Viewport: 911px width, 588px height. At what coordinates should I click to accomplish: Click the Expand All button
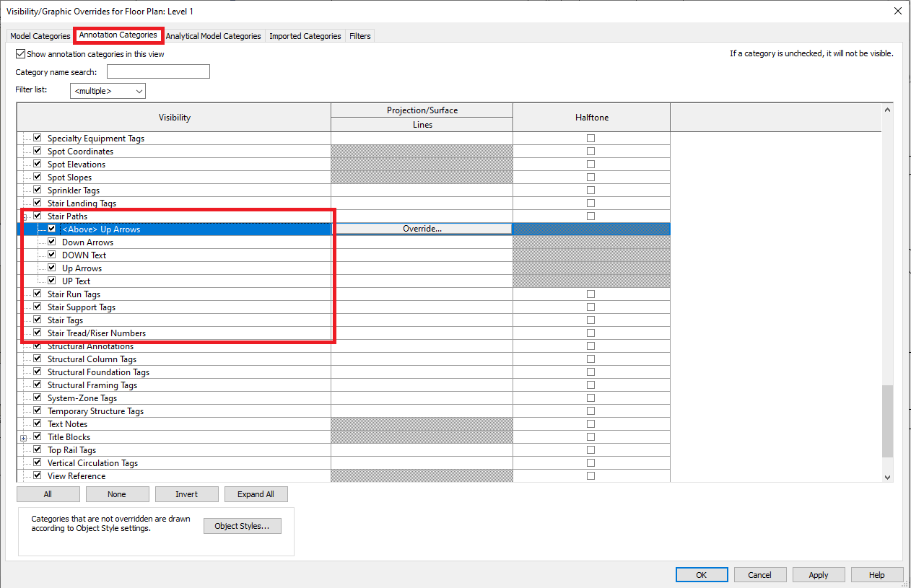pos(256,493)
